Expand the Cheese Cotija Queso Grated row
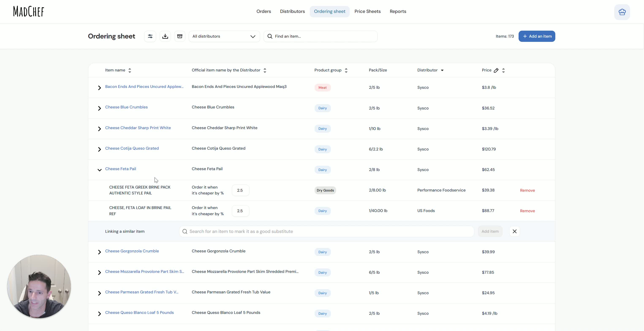This screenshot has height=331, width=644. 99,149
